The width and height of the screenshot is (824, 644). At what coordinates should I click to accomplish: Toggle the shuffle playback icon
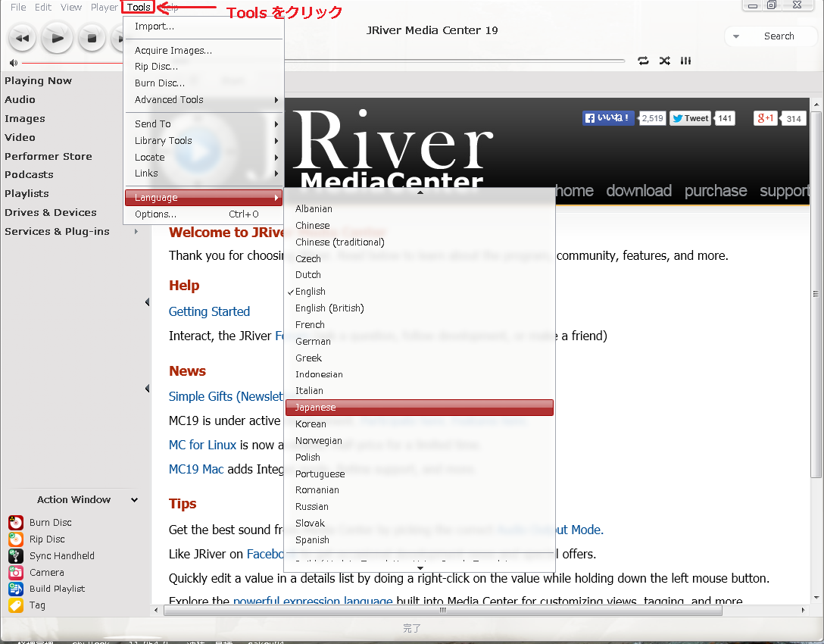click(x=664, y=61)
